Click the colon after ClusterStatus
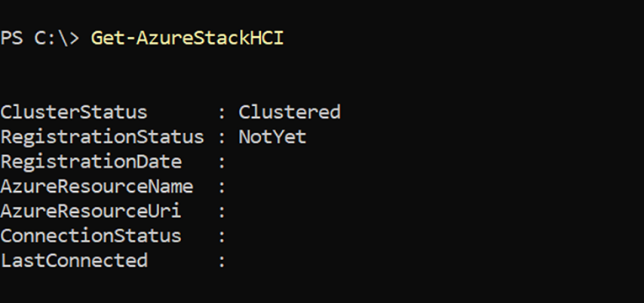Viewport: 644px width, 303px height. tap(221, 114)
